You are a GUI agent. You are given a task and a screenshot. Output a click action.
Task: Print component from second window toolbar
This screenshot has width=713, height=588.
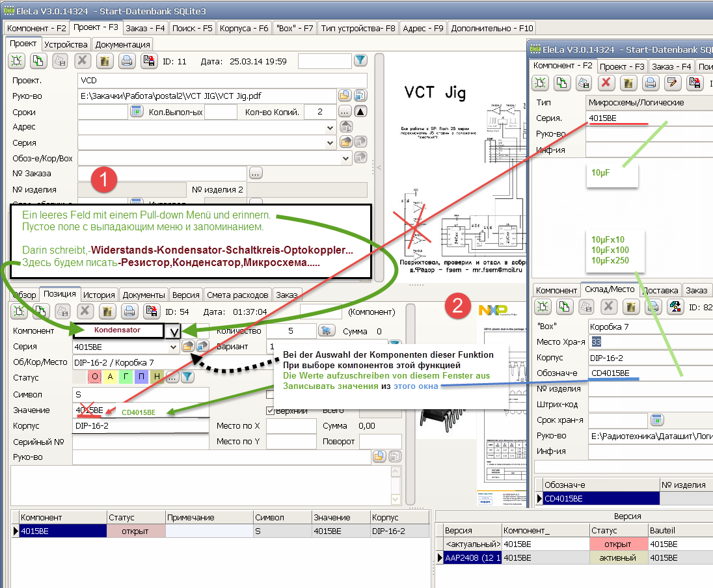tap(651, 83)
